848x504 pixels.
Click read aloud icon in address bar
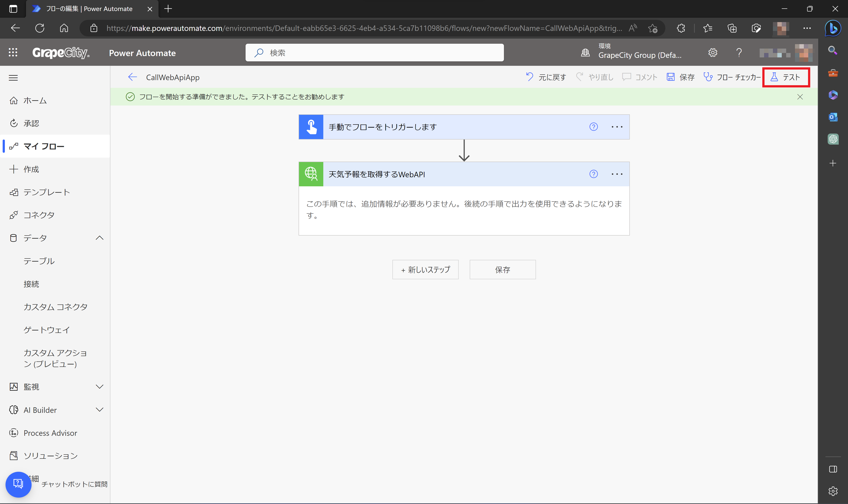[x=632, y=28]
